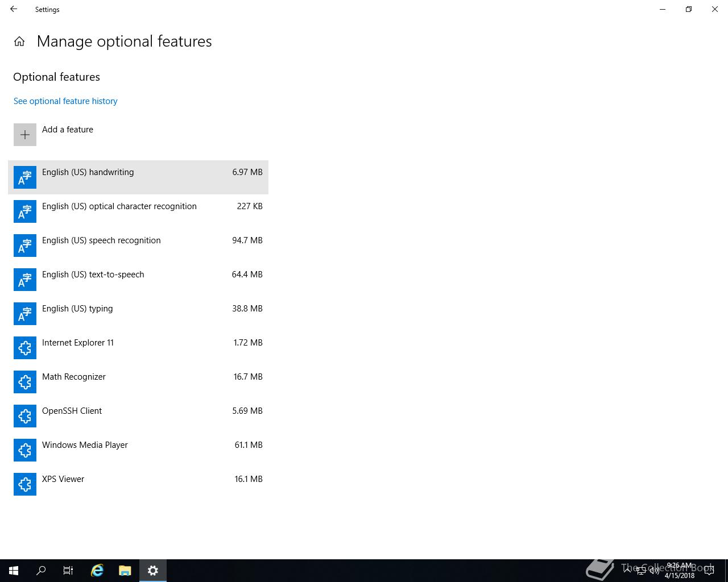
Task: Open the Windows Start menu
Action: (x=14, y=571)
